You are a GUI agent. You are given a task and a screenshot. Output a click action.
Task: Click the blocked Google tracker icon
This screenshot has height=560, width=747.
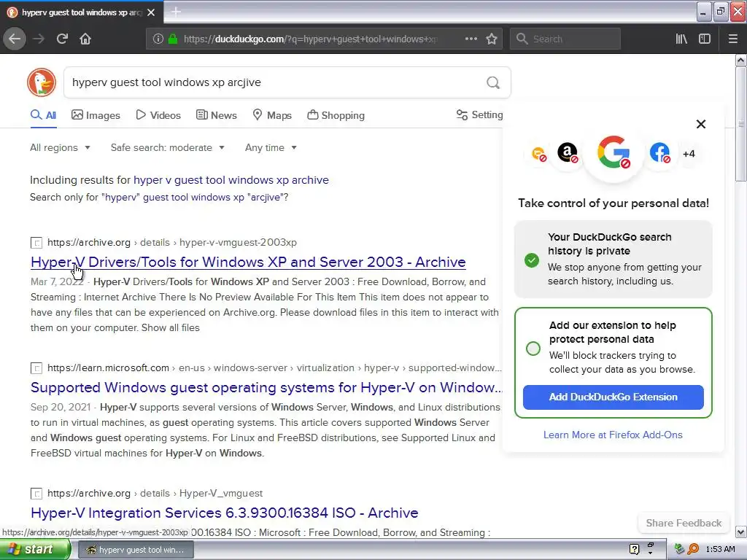(614, 153)
